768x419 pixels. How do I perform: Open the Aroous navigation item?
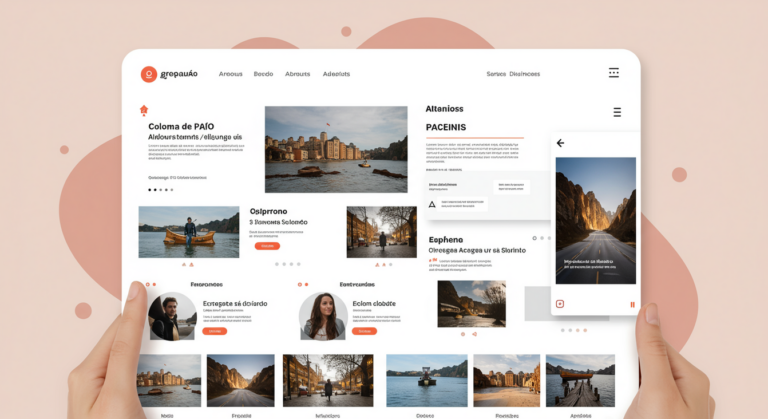[x=231, y=74]
